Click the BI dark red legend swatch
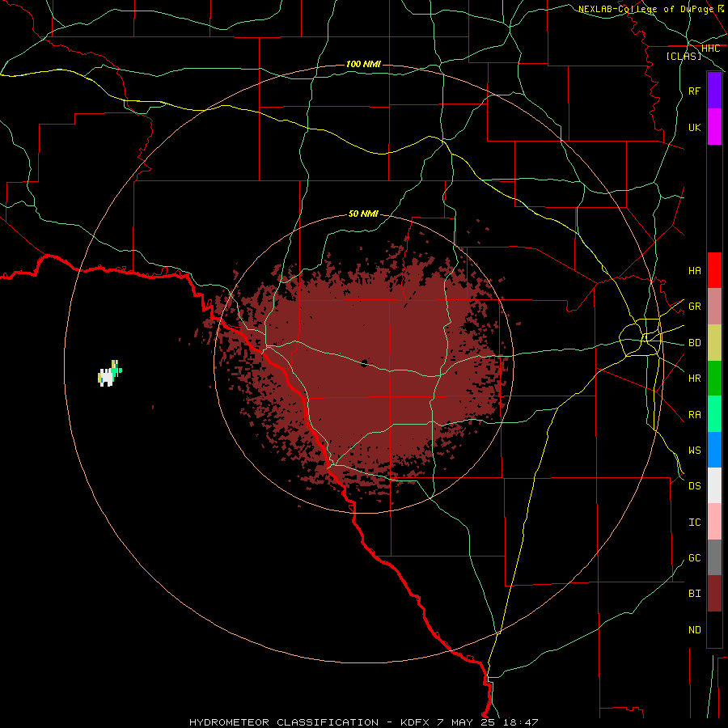 (714, 594)
